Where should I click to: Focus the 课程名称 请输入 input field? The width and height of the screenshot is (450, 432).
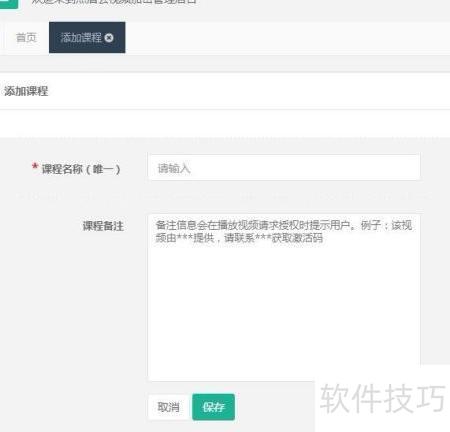tap(284, 168)
